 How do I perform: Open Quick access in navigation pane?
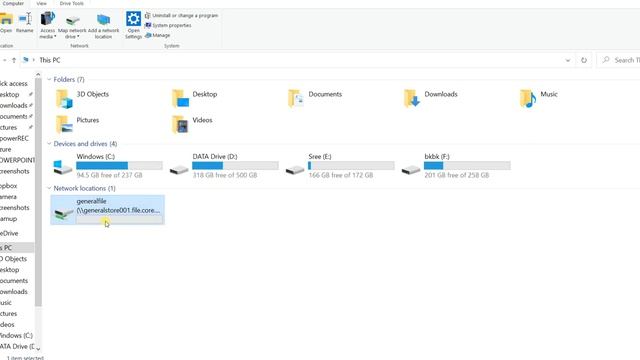pyautogui.click(x=14, y=84)
